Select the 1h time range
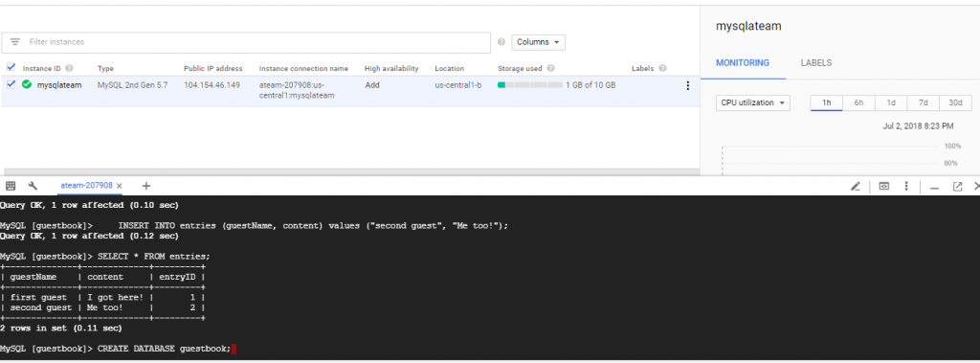The width and height of the screenshot is (980, 363). coord(826,102)
